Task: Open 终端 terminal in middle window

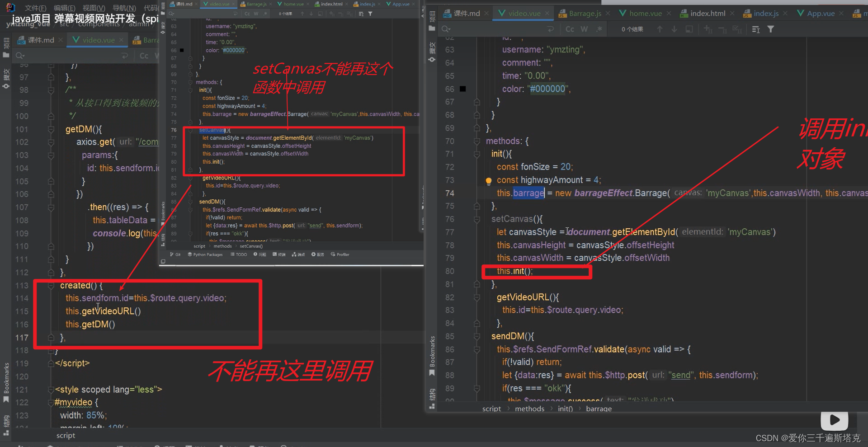Action: (279, 254)
